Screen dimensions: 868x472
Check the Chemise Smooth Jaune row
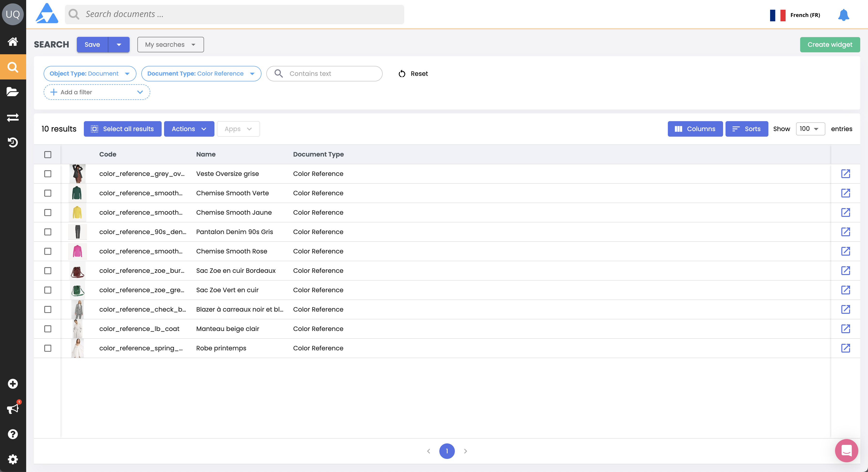(x=48, y=212)
